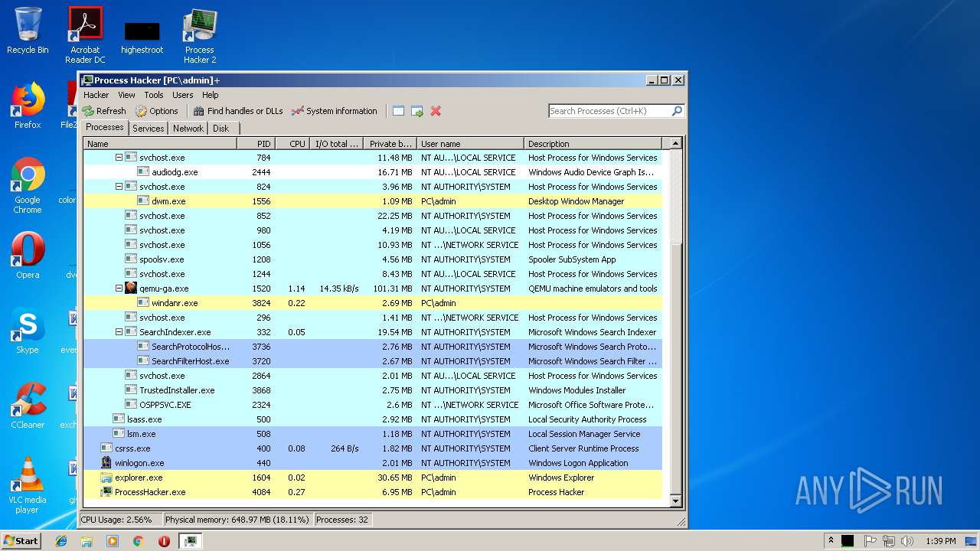Open the Recycle Bin desktop icon
The image size is (980, 551).
28,31
